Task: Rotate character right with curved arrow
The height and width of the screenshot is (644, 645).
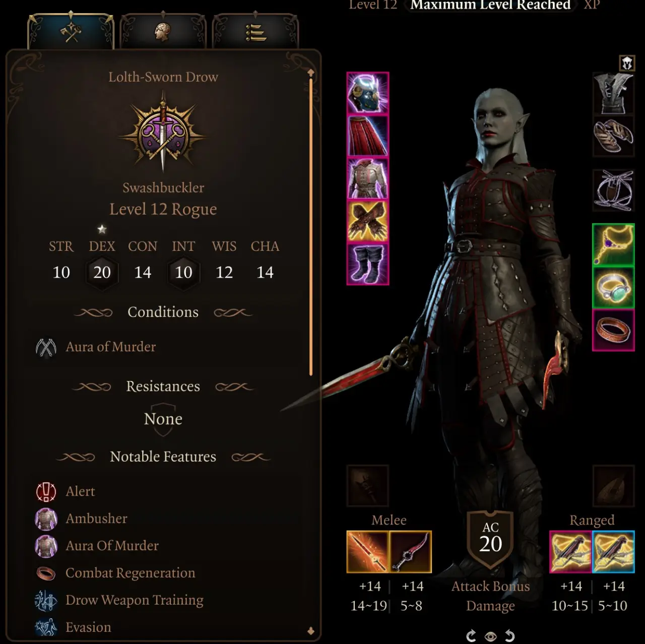Action: tap(509, 636)
